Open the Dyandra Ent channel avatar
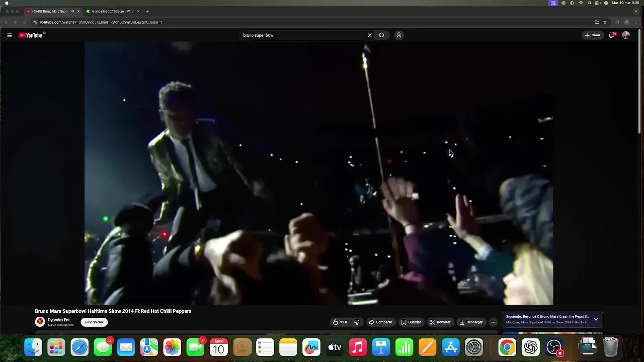Screen dimensions: 644x362 click(x=40, y=322)
